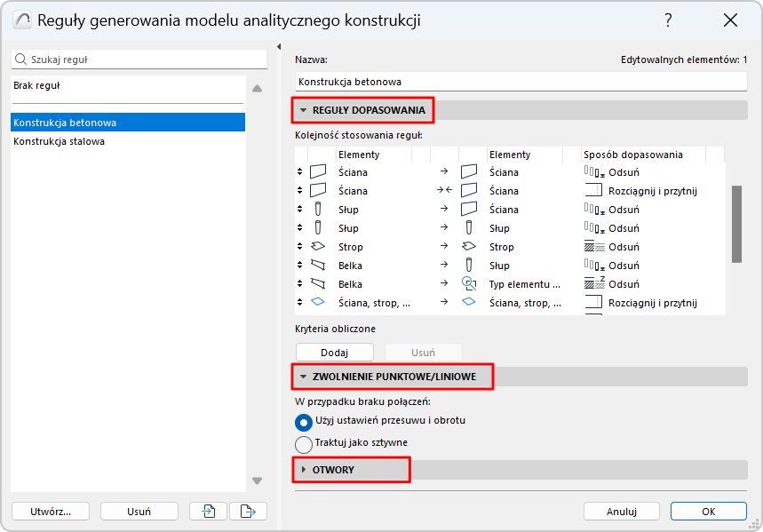Image resolution: width=763 pixels, height=532 pixels.
Task: Click the disabled Usuń button beside Dodaj
Action: [424, 352]
